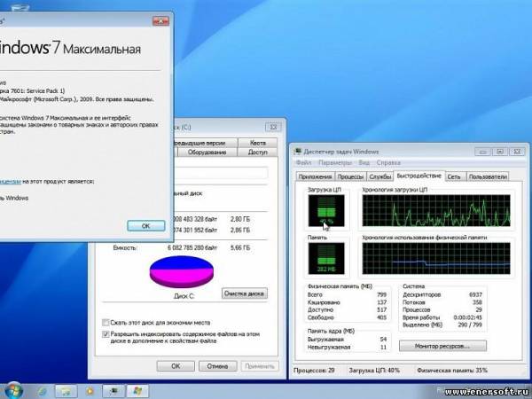
Task: Click the 'Выделено (МБ)' row
Action: pos(442,325)
